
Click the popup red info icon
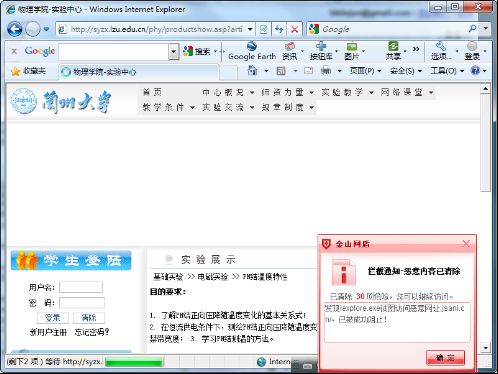coord(343,273)
